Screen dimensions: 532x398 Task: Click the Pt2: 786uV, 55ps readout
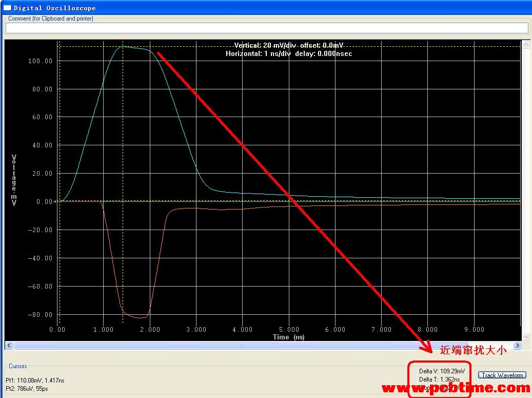coord(27,388)
